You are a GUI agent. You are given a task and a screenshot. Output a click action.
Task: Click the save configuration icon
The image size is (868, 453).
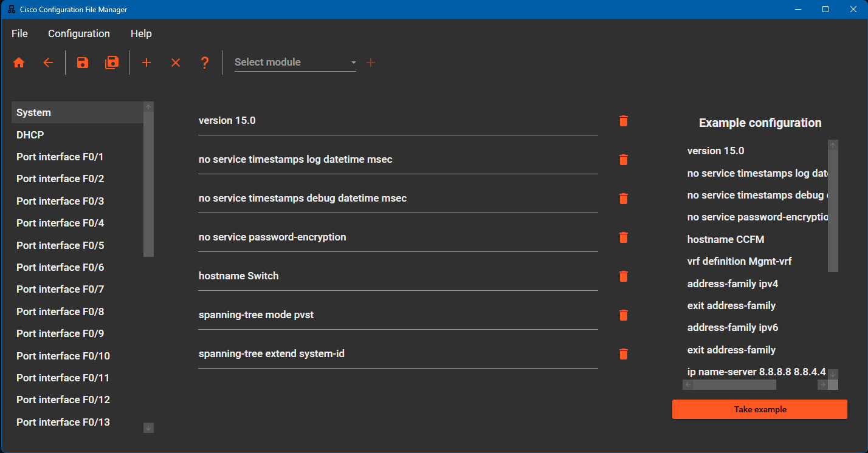click(82, 63)
